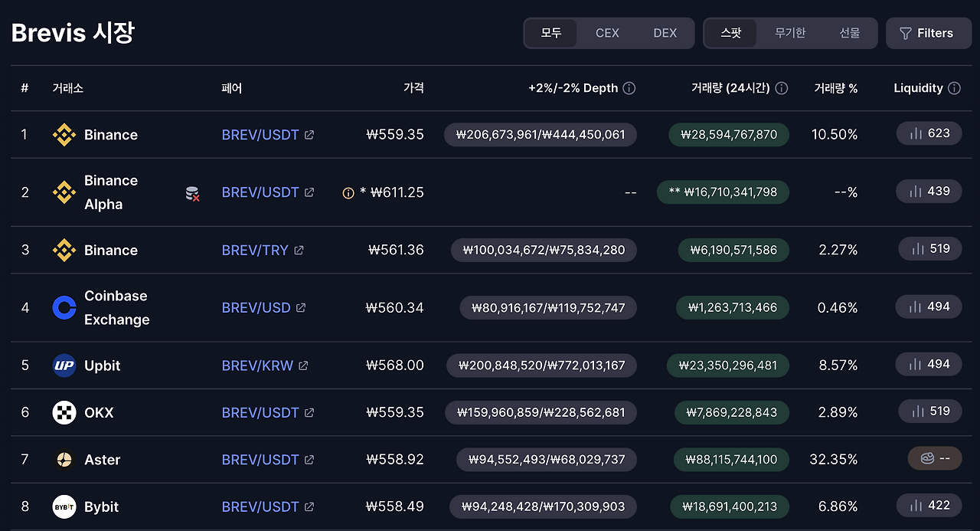Screen dimensions: 980x531
Task: Open BREV/USDT pair link for Aster
Action: 268,460
